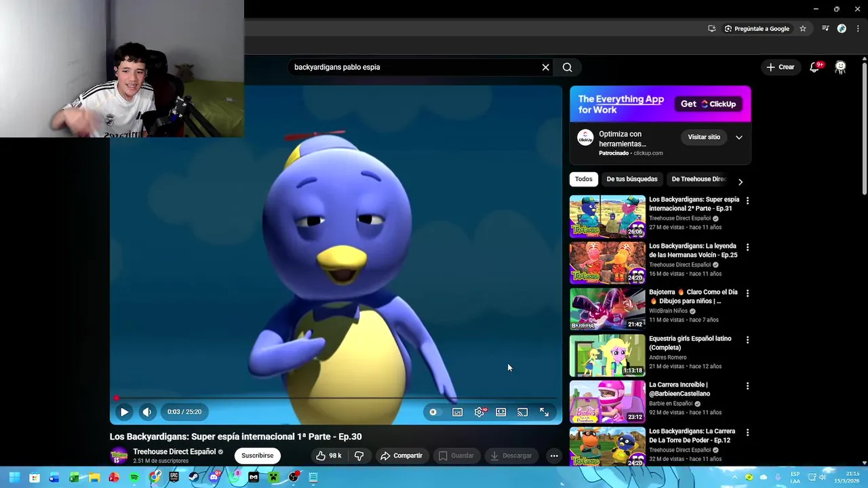Like the video with the thumbs up

(x=328, y=455)
